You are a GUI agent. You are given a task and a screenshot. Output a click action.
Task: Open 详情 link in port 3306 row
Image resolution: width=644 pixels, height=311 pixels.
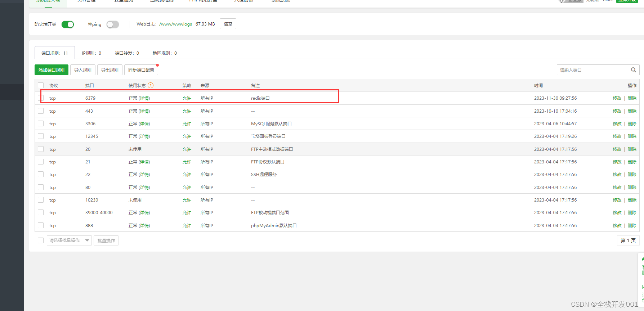point(144,123)
